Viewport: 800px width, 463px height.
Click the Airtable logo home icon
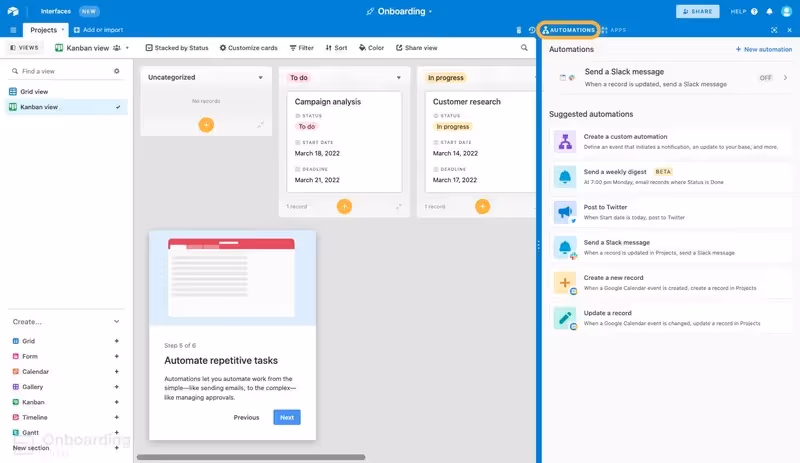pos(13,11)
